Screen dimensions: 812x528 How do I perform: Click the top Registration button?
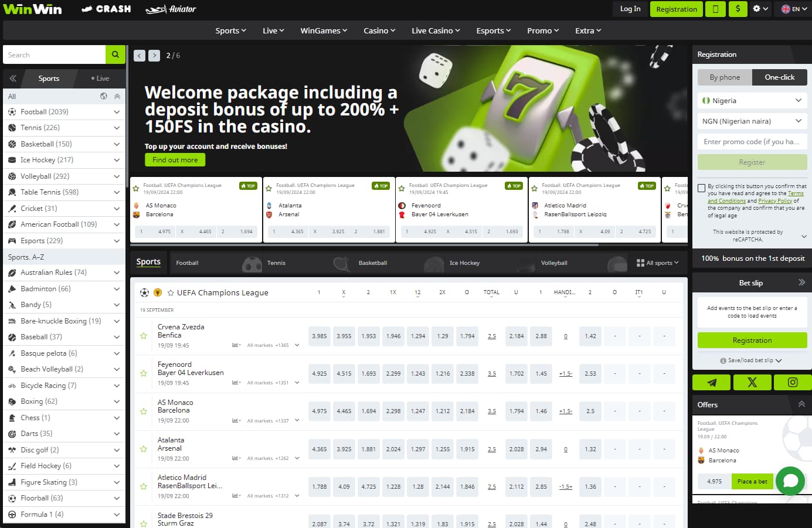pyautogui.click(x=677, y=9)
